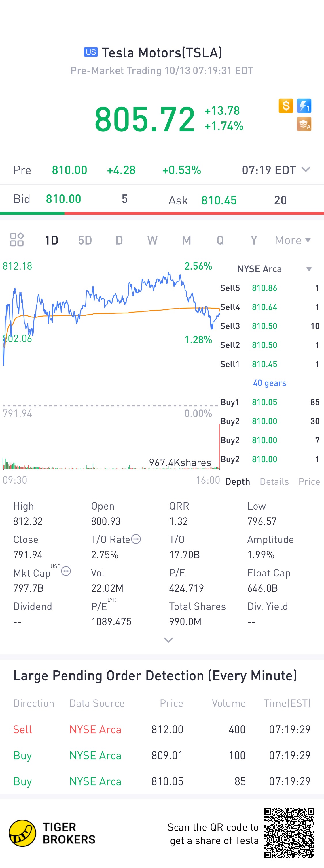
Task: Select the Sell3 order row with size 10
Action: click(x=270, y=326)
